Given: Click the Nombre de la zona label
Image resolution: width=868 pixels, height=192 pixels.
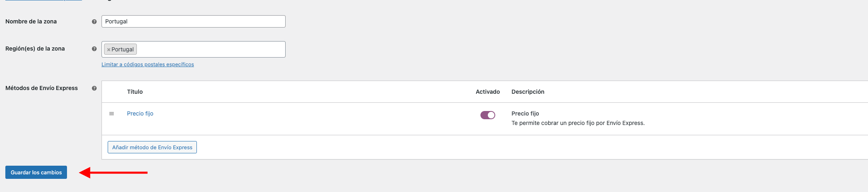Looking at the screenshot, I should tap(31, 21).
